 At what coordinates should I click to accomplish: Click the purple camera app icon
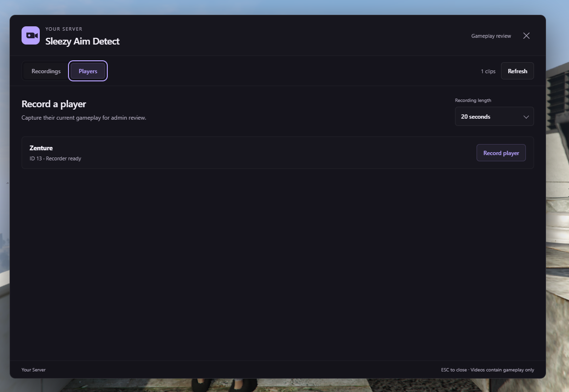31,35
